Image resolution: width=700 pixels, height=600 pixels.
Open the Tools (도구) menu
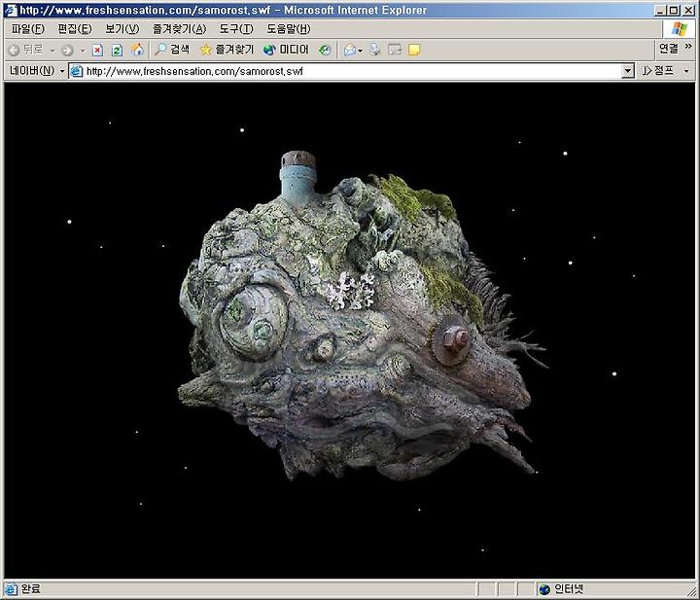(x=236, y=29)
